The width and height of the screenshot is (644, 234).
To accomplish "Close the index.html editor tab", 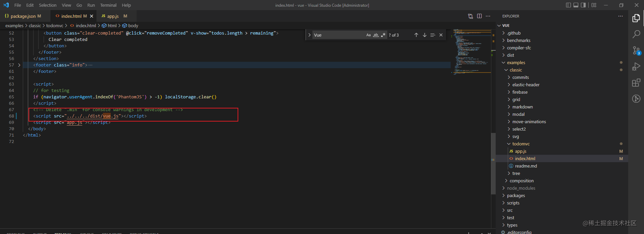I will (x=92, y=16).
